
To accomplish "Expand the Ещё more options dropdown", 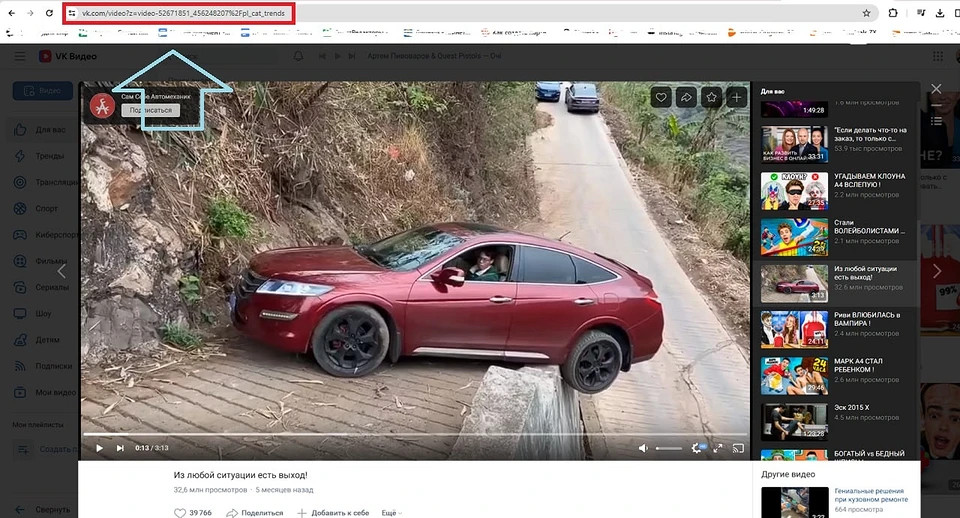I will (391, 513).
